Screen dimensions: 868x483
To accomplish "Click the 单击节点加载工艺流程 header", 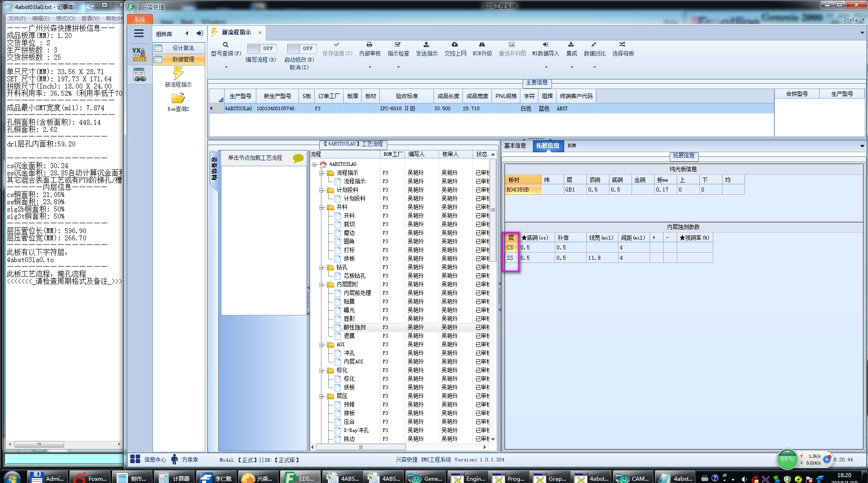I will point(255,158).
